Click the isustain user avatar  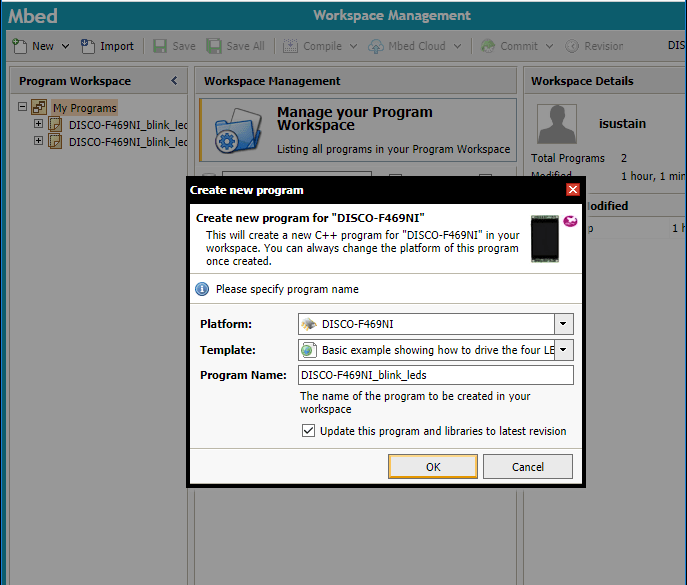pyautogui.click(x=557, y=124)
